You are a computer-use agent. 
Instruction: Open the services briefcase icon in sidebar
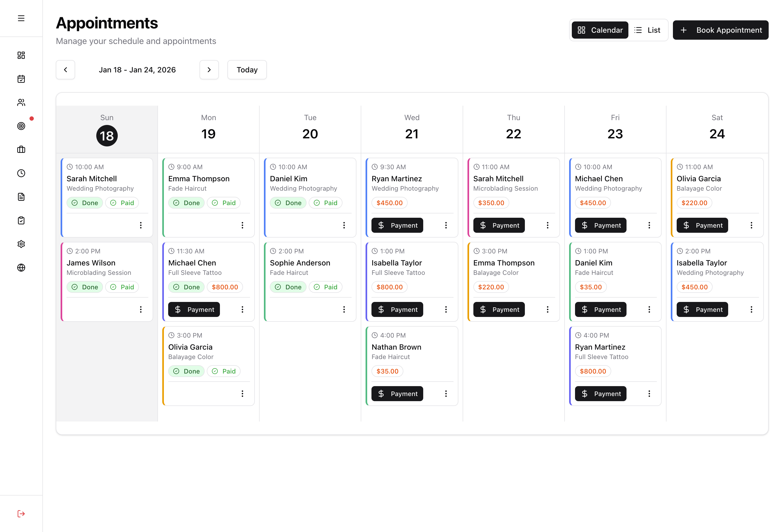pos(21,150)
